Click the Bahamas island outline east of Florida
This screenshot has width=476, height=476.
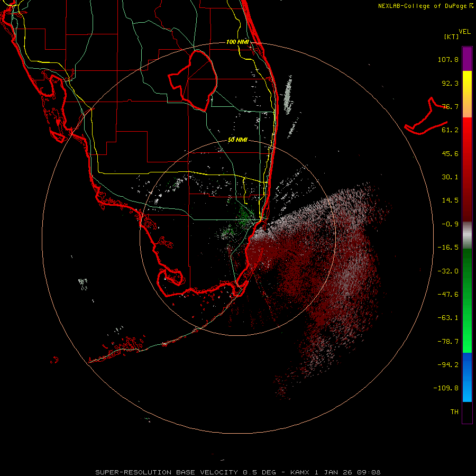point(426,116)
